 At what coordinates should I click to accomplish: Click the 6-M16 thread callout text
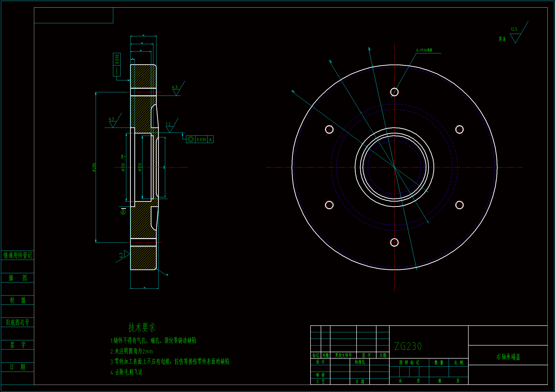[x=424, y=50]
